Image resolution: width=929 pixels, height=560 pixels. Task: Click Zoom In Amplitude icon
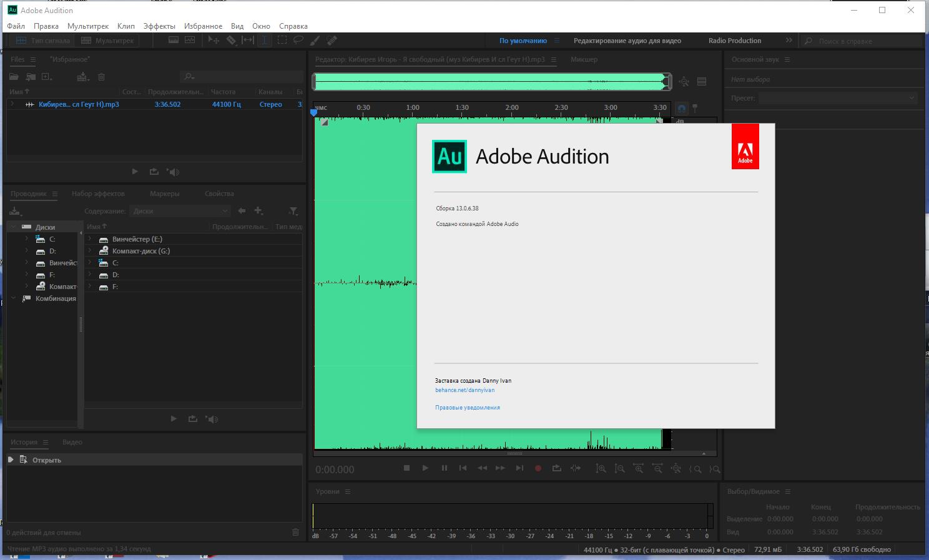[x=601, y=468]
